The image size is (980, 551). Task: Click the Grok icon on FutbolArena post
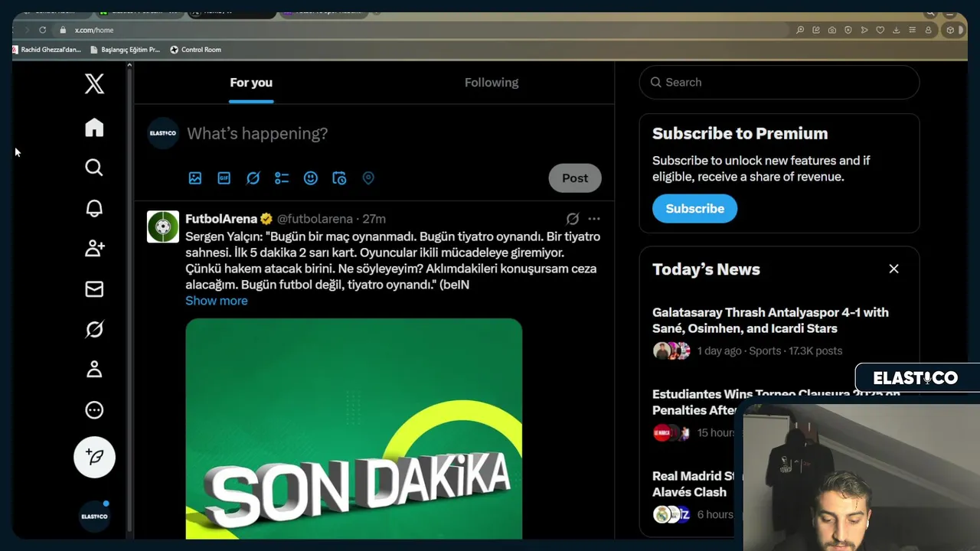(x=572, y=219)
